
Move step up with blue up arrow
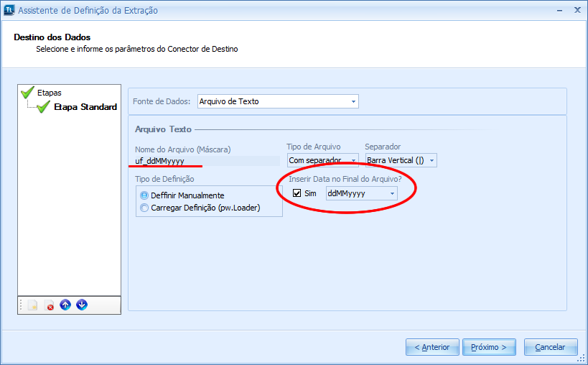point(65,305)
